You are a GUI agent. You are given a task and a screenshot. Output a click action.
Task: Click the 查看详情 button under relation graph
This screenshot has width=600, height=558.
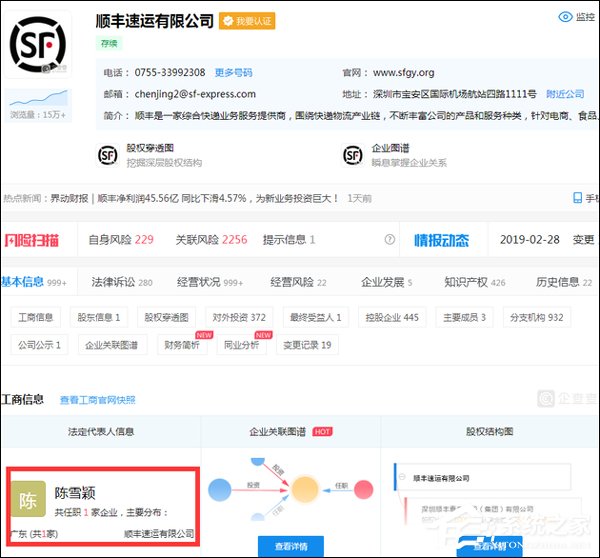291,546
